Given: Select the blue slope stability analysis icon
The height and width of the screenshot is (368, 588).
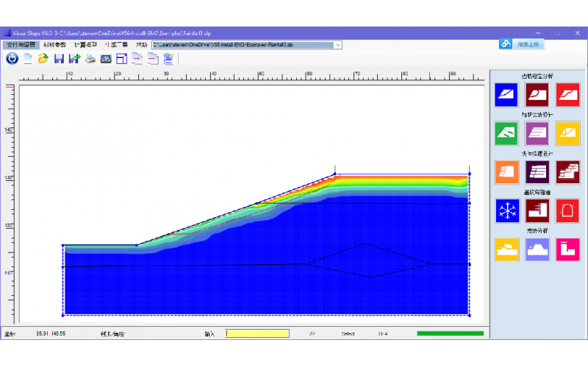Looking at the screenshot, I should pyautogui.click(x=506, y=94).
